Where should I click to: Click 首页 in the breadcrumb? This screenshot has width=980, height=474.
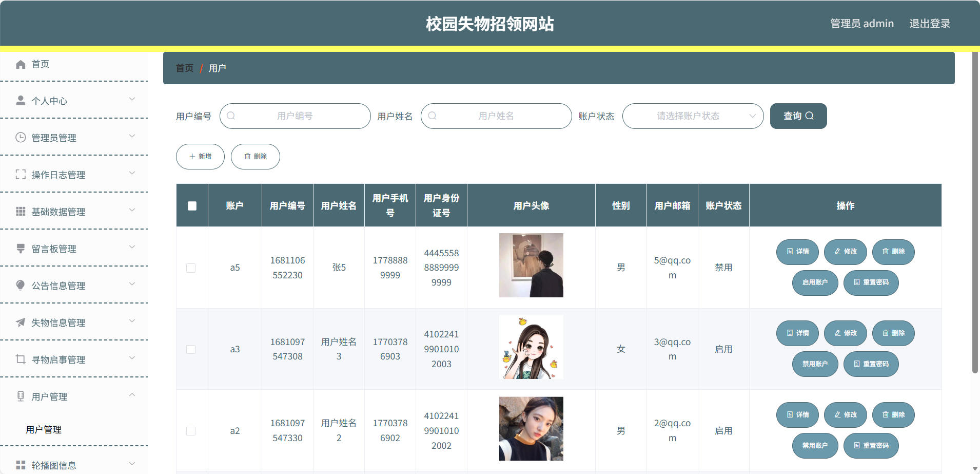185,68
